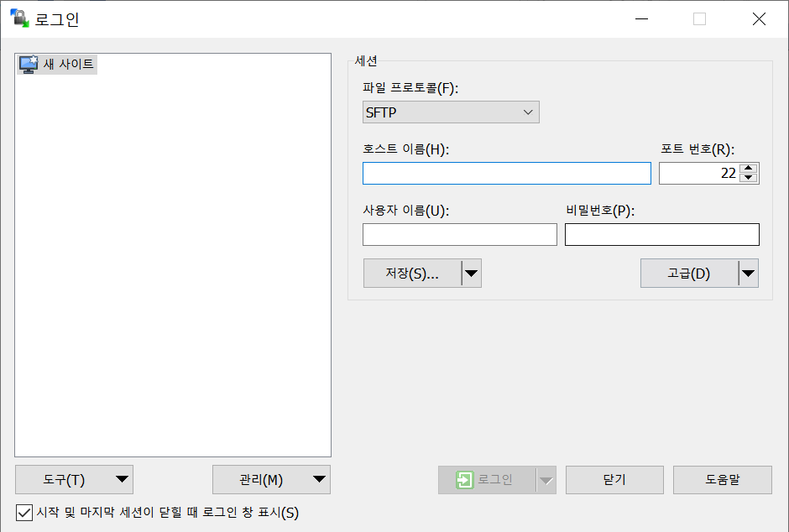
Task: Open the 파일 프로토콜 SFTP dropdown
Action: point(451,112)
